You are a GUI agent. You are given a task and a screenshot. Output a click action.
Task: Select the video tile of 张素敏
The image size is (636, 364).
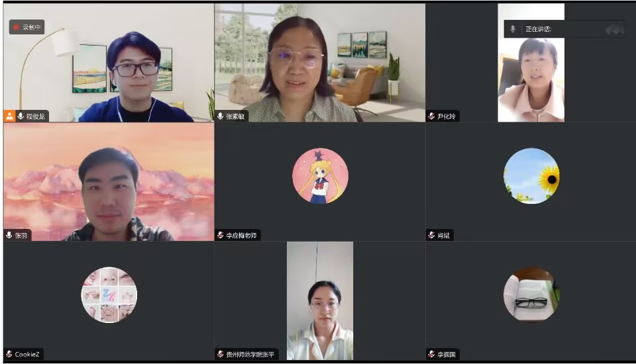319,62
